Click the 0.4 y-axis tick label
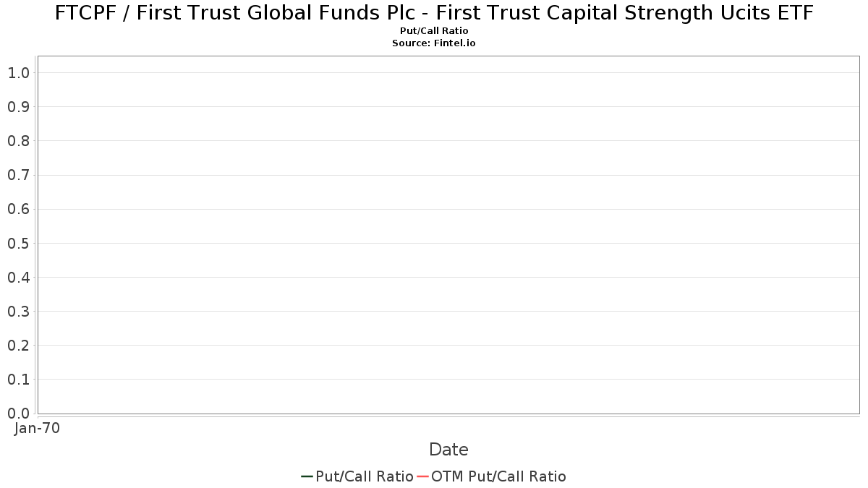Image resolution: width=868 pixels, height=488 pixels. 18,278
